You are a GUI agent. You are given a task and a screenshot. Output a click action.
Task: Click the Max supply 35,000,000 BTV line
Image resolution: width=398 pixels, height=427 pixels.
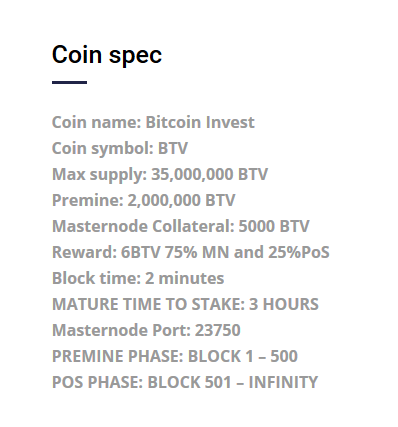160,174
